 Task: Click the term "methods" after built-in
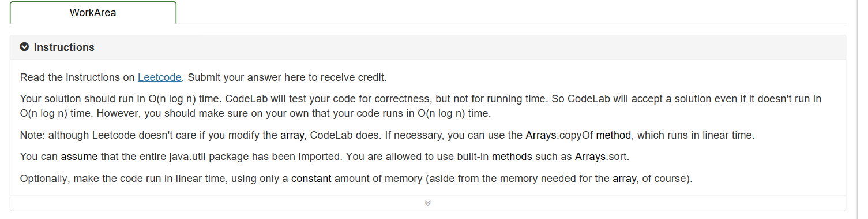[512, 157]
